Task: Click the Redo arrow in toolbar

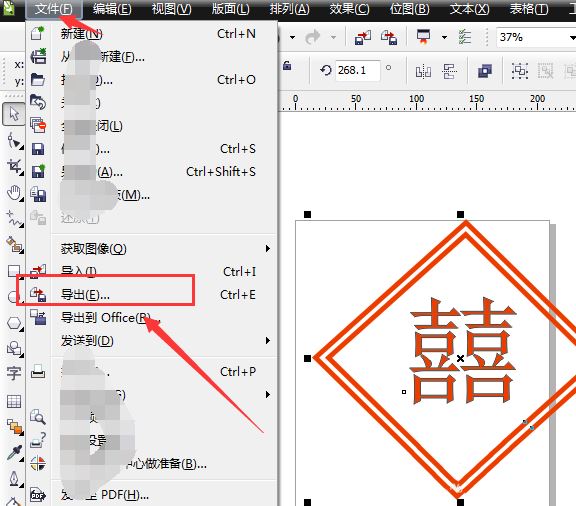Action: [x=313, y=37]
